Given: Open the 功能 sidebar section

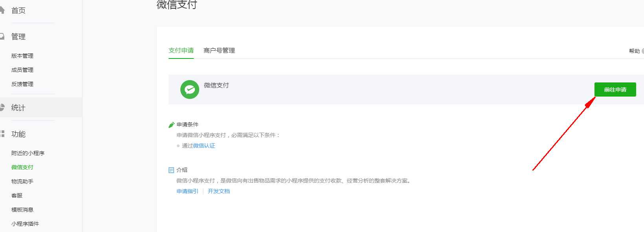Looking at the screenshot, I should (18, 134).
